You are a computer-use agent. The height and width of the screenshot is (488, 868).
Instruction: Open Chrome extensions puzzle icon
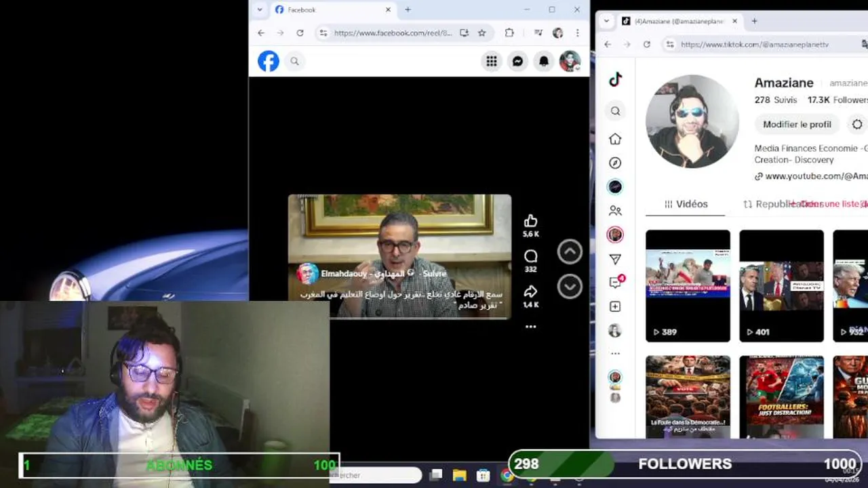tap(509, 33)
